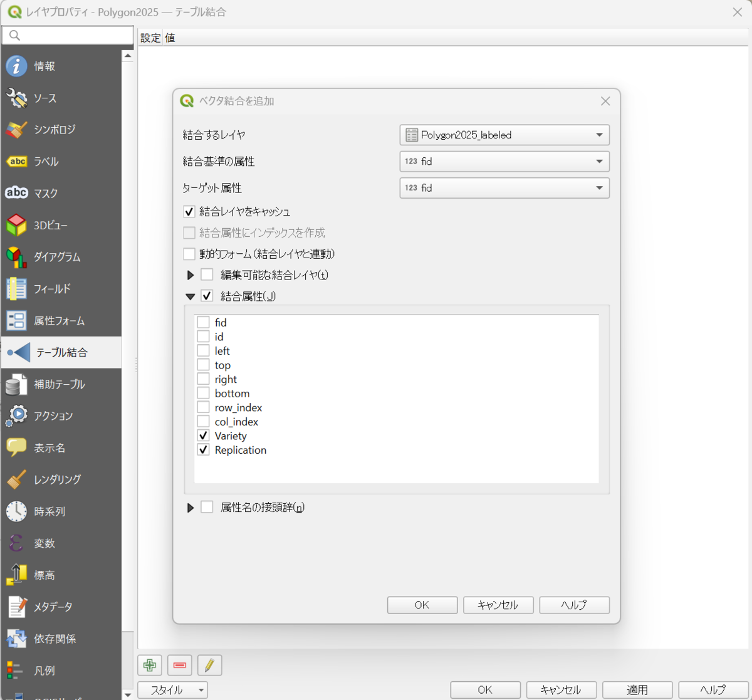
Task: Click the green plus add join icon
Action: (x=150, y=665)
